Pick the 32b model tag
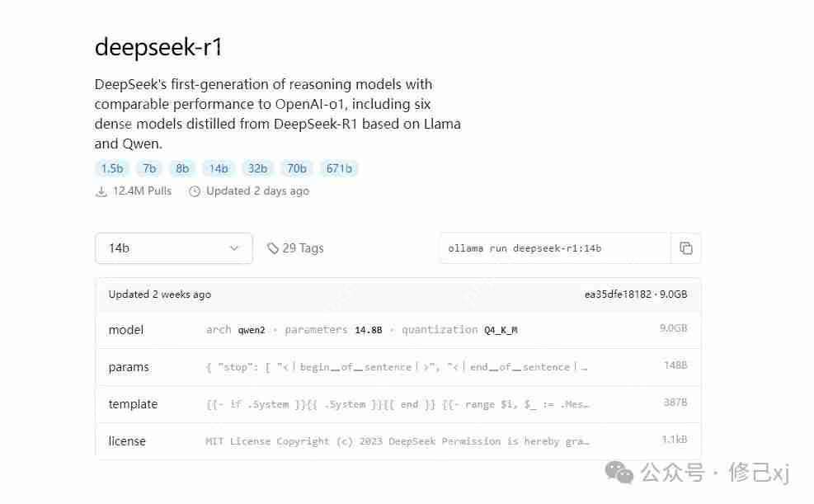Viewport: 814px width, 504px height. (257, 169)
